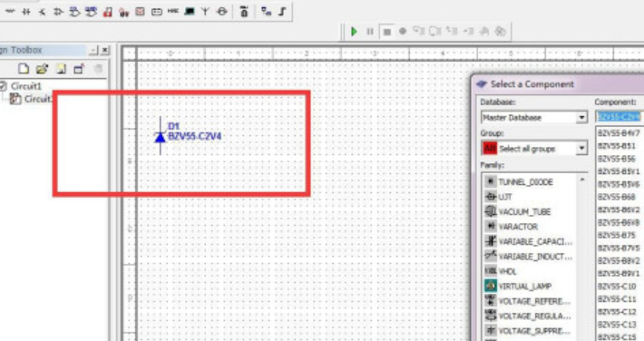This screenshot has height=341, width=644.
Task: Stop the simulation
Action: (386, 32)
